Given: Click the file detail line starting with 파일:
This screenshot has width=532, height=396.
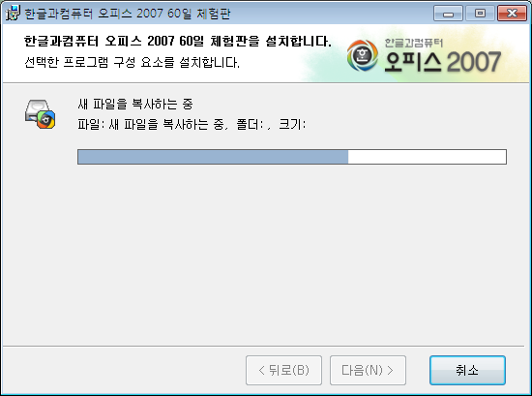Looking at the screenshot, I should point(192,124).
